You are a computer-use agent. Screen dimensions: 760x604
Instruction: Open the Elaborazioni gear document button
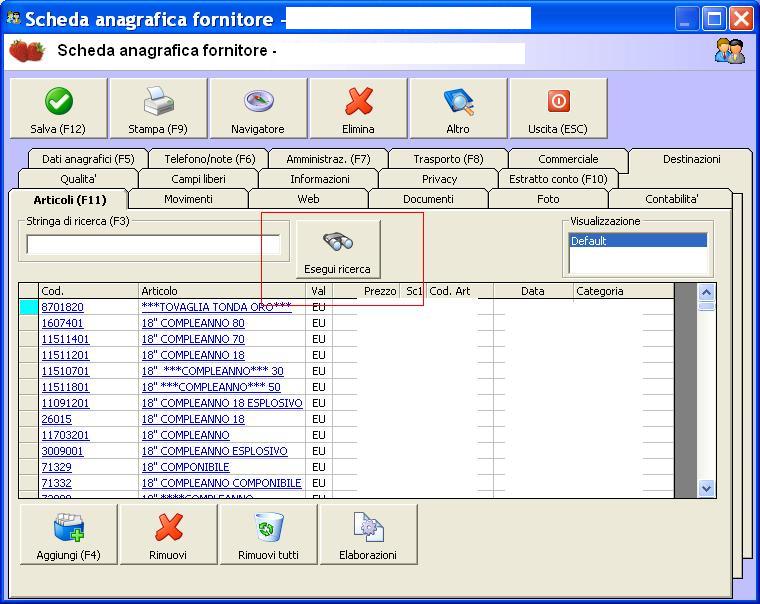click(x=368, y=535)
